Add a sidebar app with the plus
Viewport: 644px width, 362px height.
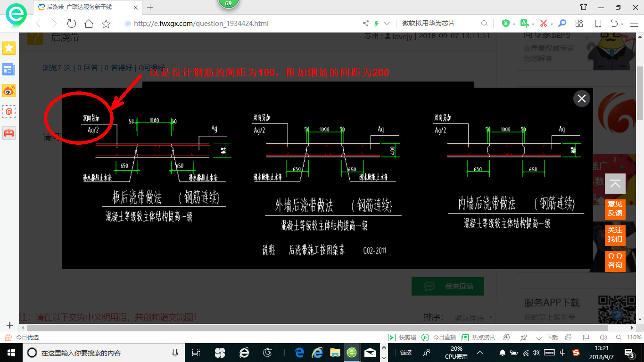(9, 326)
